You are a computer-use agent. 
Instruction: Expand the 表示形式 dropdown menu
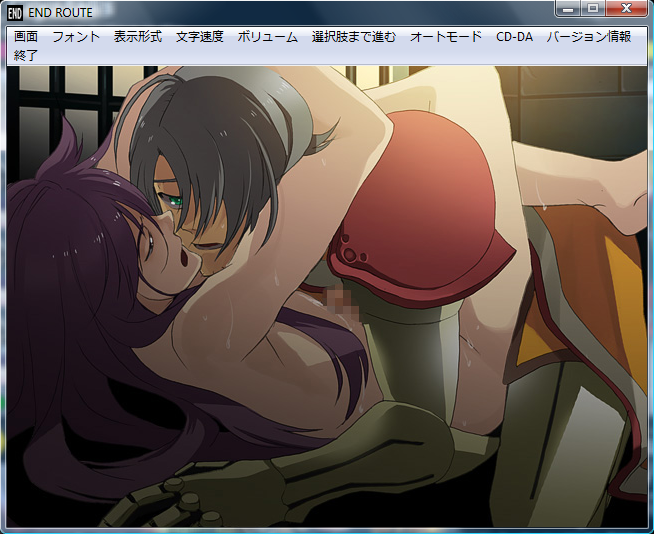tap(138, 37)
